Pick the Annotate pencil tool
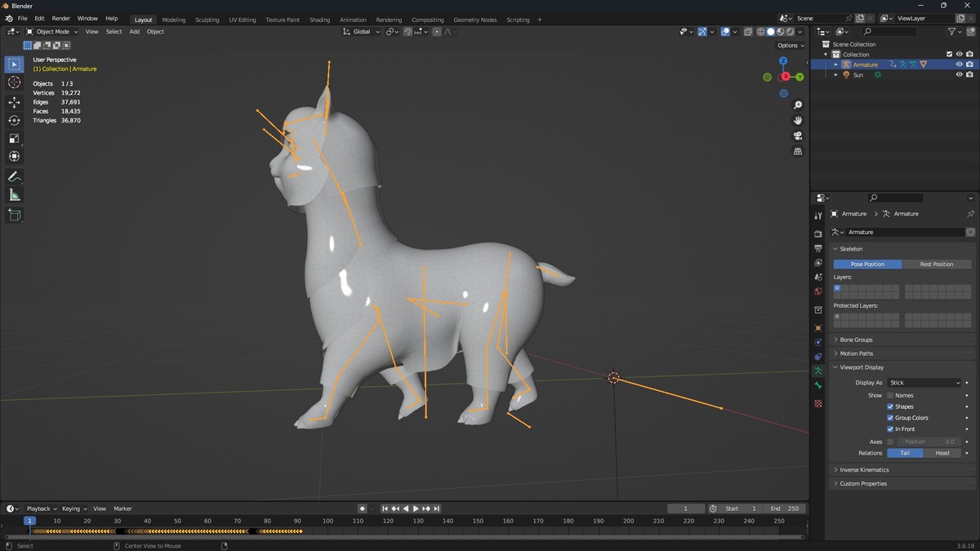980x551 pixels. [x=14, y=176]
